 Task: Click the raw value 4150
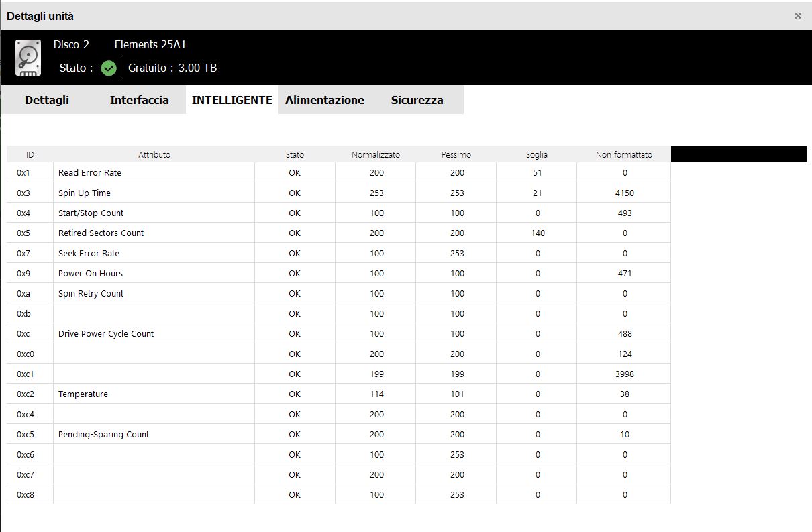point(625,193)
